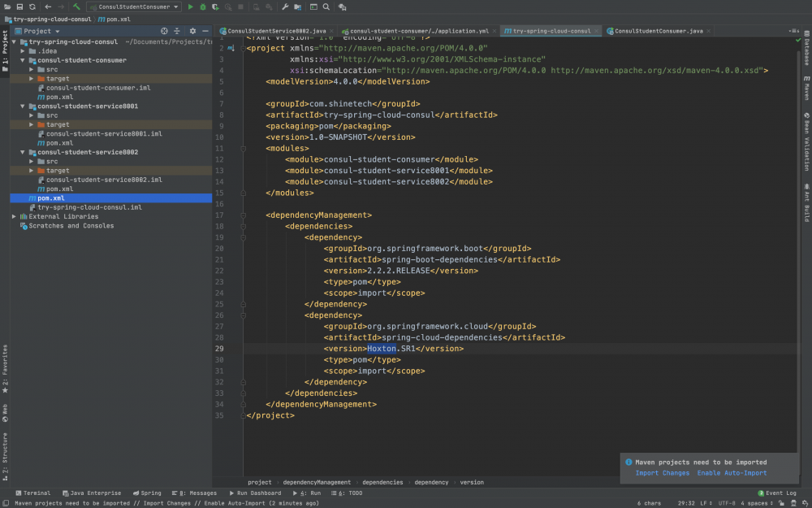This screenshot has width=812, height=508.
Task: Synchronize files using the refresh icon
Action: [32, 5]
